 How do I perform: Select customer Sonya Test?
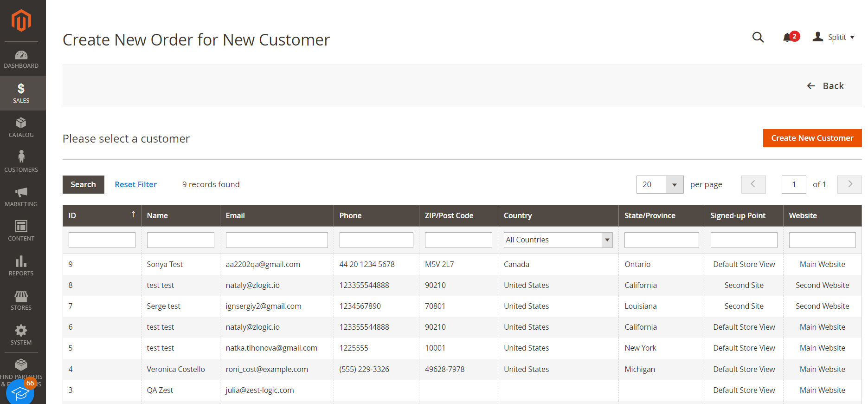[165, 264]
